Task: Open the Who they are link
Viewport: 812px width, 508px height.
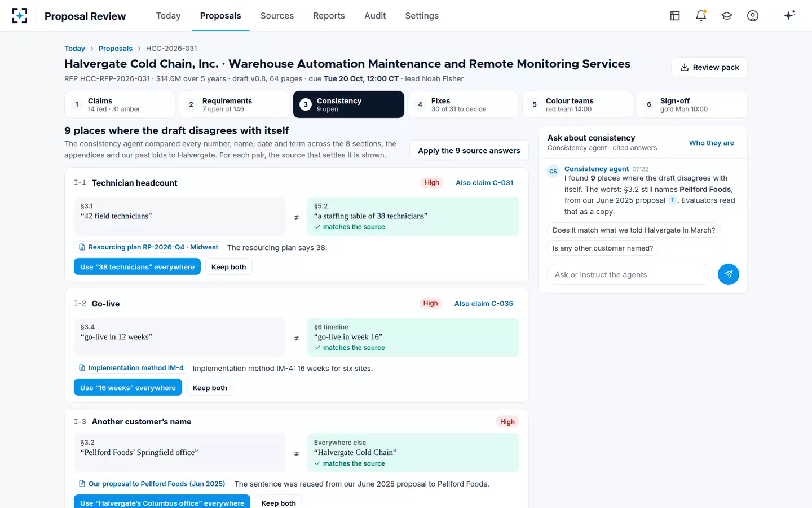Action: (x=711, y=143)
